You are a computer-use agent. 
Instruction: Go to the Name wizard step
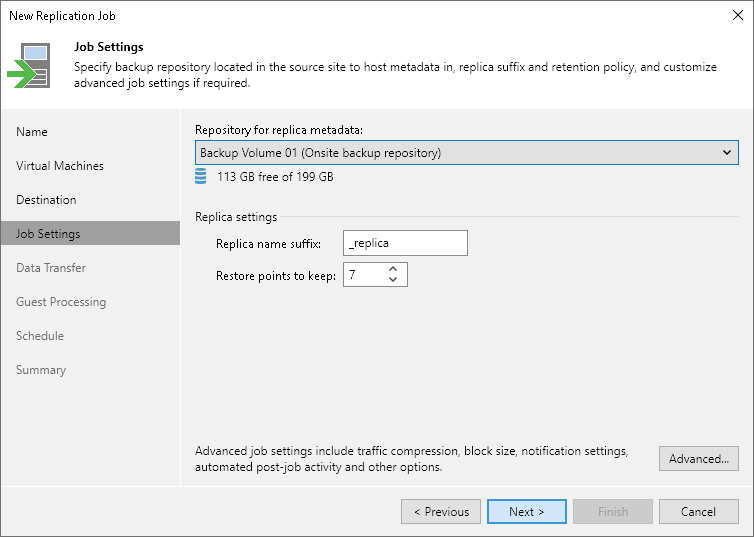pos(32,132)
